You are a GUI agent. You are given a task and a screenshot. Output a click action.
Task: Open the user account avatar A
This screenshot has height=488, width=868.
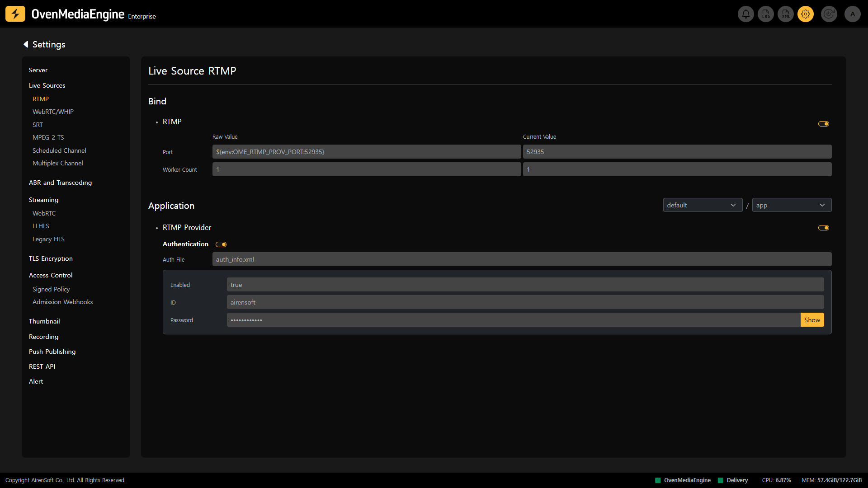pos(853,14)
